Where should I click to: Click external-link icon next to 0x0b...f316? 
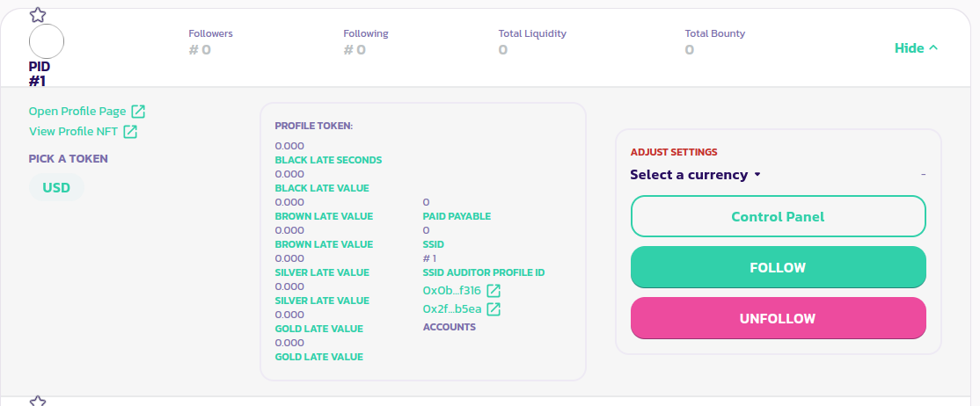coord(494,290)
